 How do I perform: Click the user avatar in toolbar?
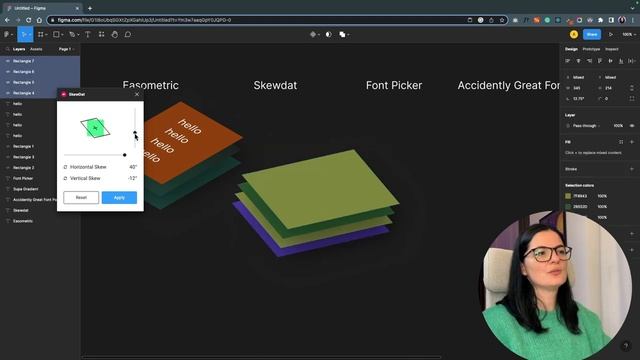coord(574,35)
